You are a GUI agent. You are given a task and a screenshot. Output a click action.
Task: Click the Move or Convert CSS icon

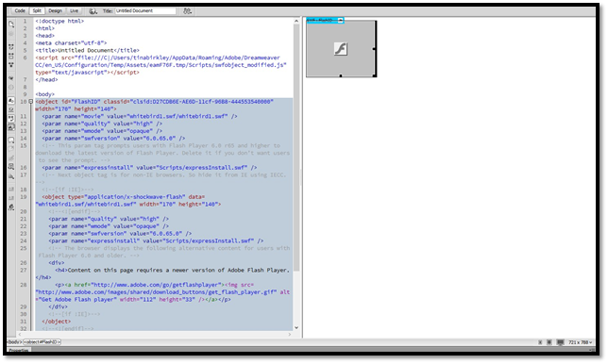coord(11,176)
